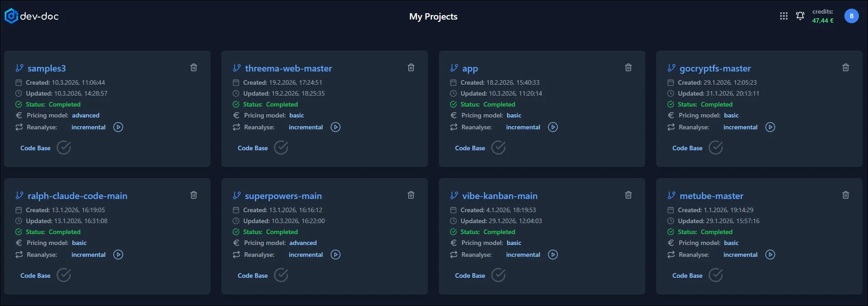Image resolution: width=868 pixels, height=306 pixels.
Task: Start reanalysis of metube-master
Action: tap(770, 255)
